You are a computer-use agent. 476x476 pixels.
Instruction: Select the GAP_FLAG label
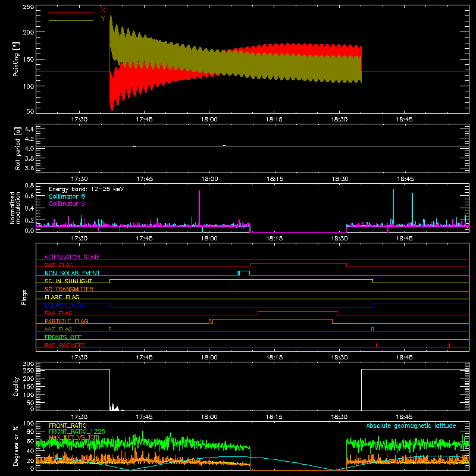58,265
